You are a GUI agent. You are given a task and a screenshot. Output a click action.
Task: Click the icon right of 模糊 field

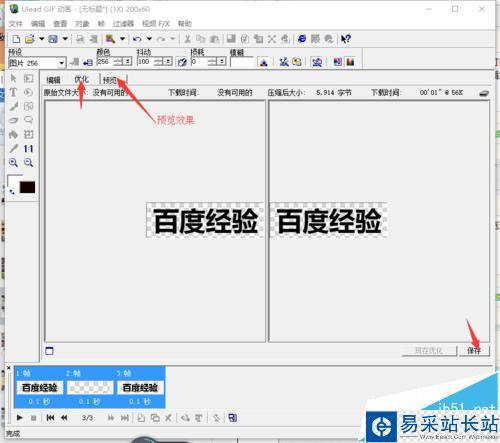[x=264, y=62]
